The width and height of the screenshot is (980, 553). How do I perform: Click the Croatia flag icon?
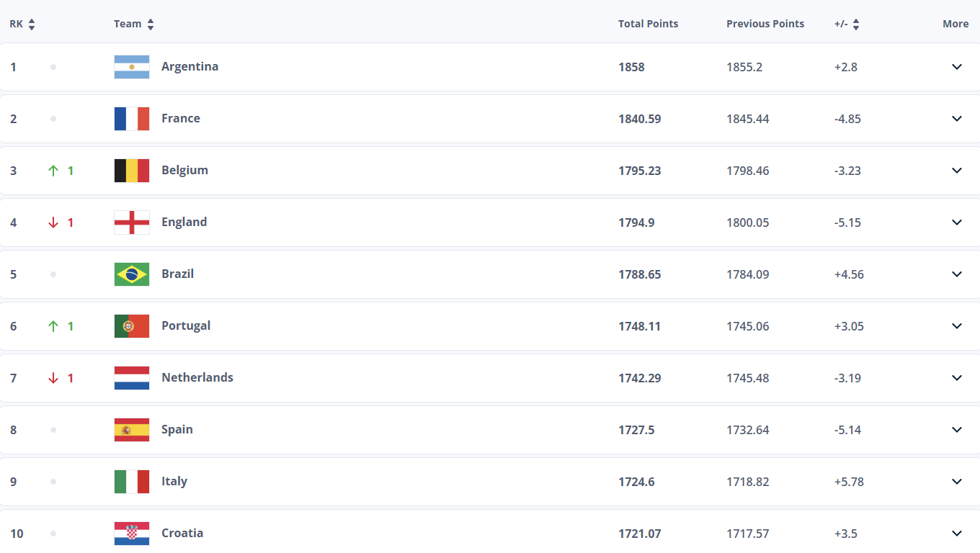click(132, 534)
